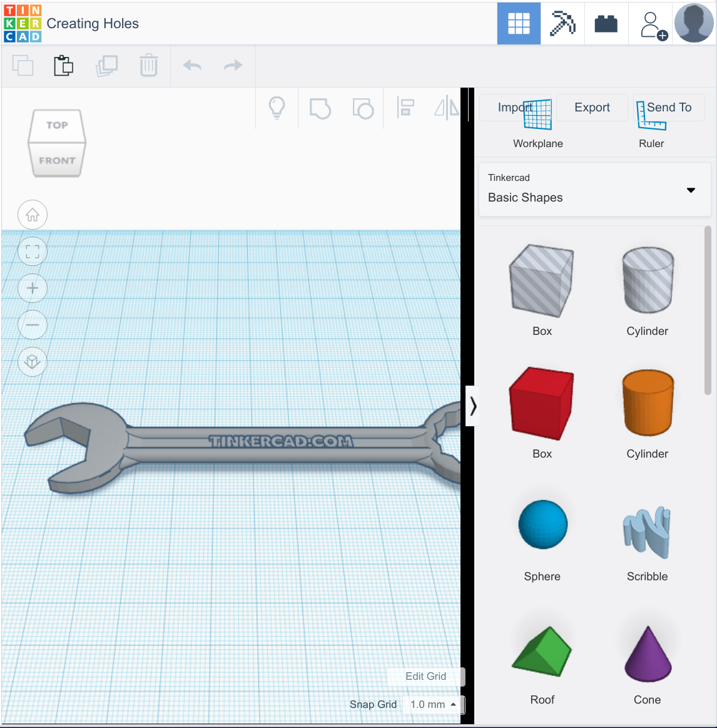Open the user profile avatar
This screenshot has height=728, width=717.
click(x=694, y=23)
